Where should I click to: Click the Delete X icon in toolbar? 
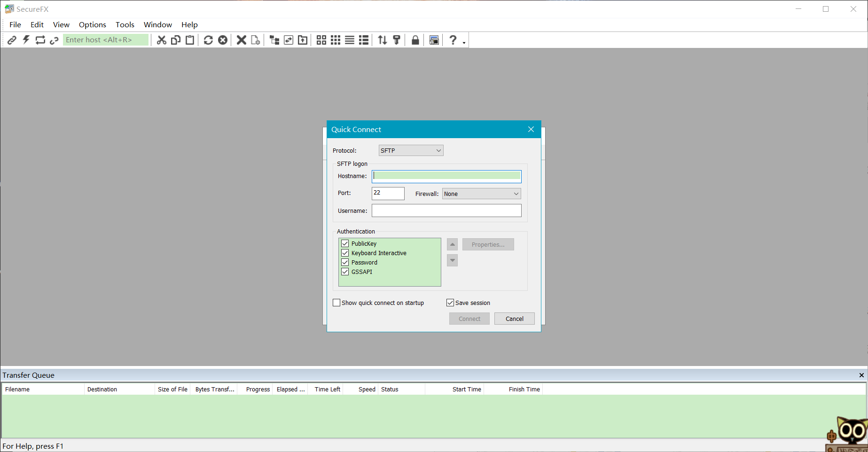click(242, 40)
